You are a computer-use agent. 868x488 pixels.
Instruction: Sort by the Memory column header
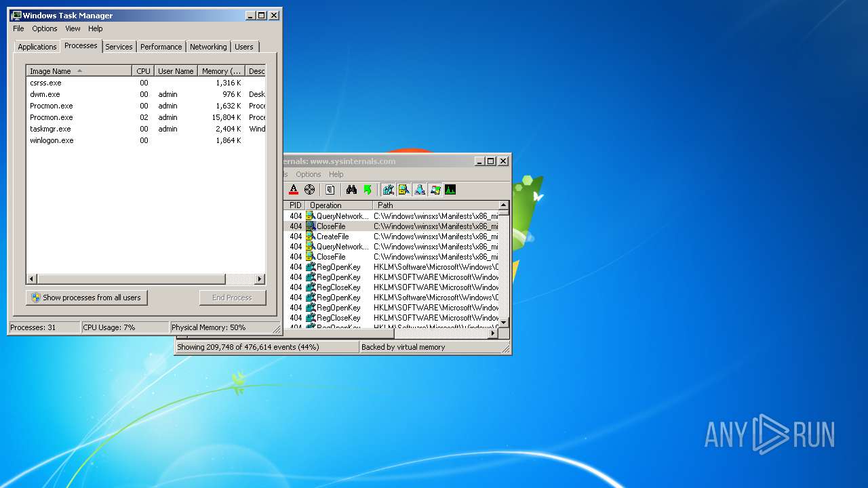[x=222, y=71]
